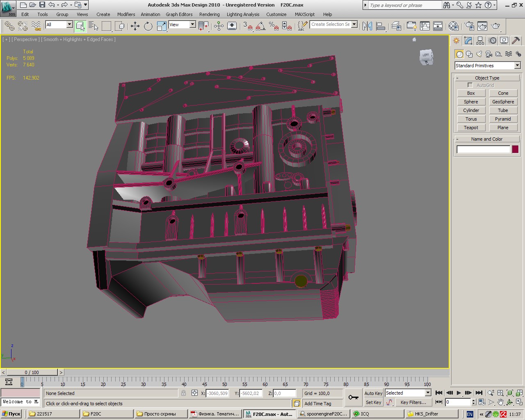Toggle Percent Snap on the toolbar
The width and height of the screenshot is (525, 420).
[274, 26]
